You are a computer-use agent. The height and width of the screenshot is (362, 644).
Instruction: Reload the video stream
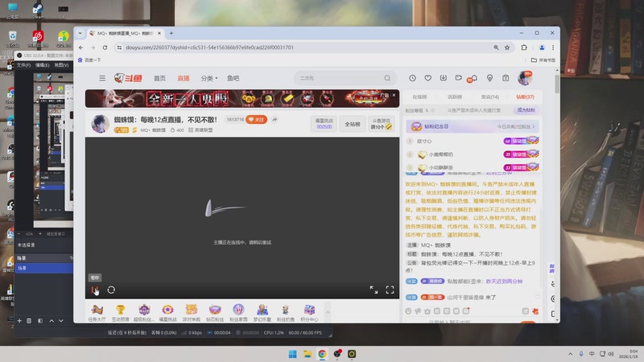coord(111,290)
